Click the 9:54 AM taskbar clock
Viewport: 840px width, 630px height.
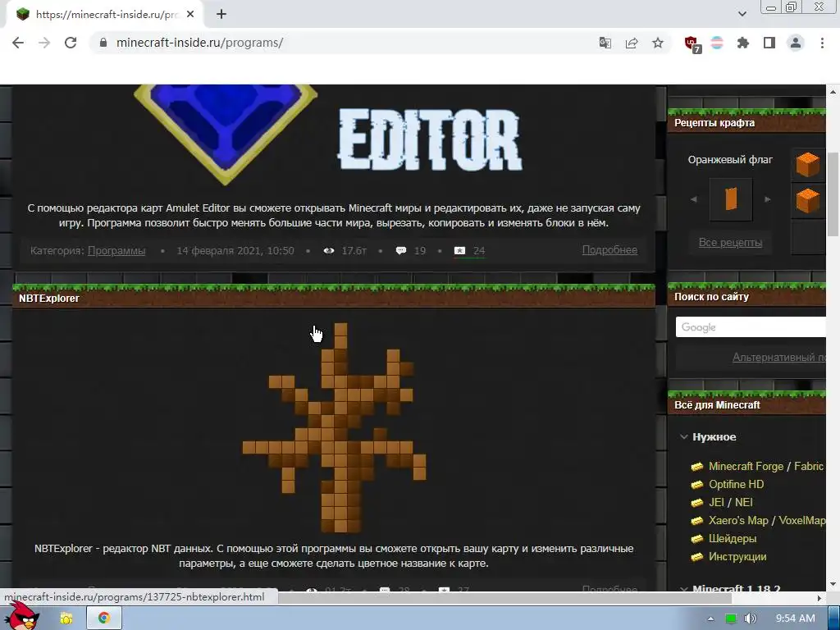[x=795, y=619]
